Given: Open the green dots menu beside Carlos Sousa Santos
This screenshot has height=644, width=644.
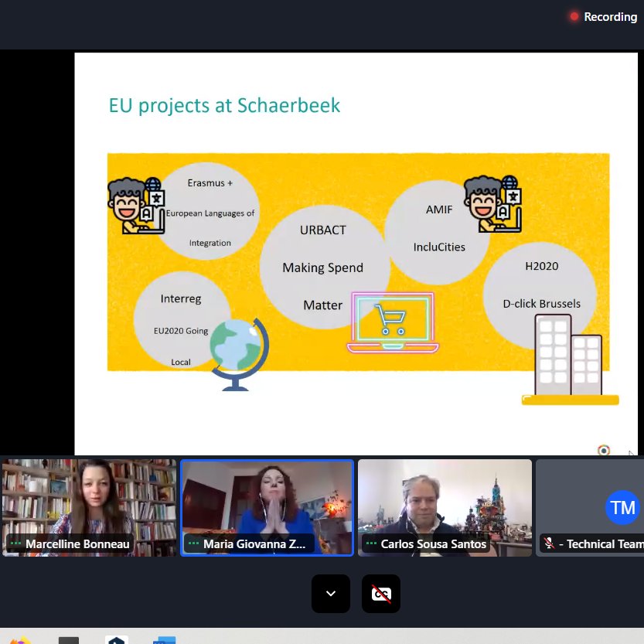Looking at the screenshot, I should click(x=371, y=543).
